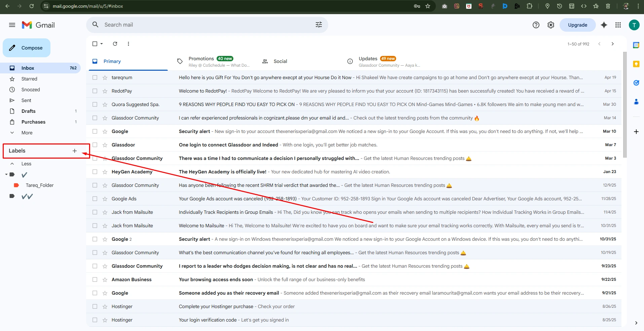Open the account avatar T
Viewport: 644px width, 331px height.
coord(634,25)
